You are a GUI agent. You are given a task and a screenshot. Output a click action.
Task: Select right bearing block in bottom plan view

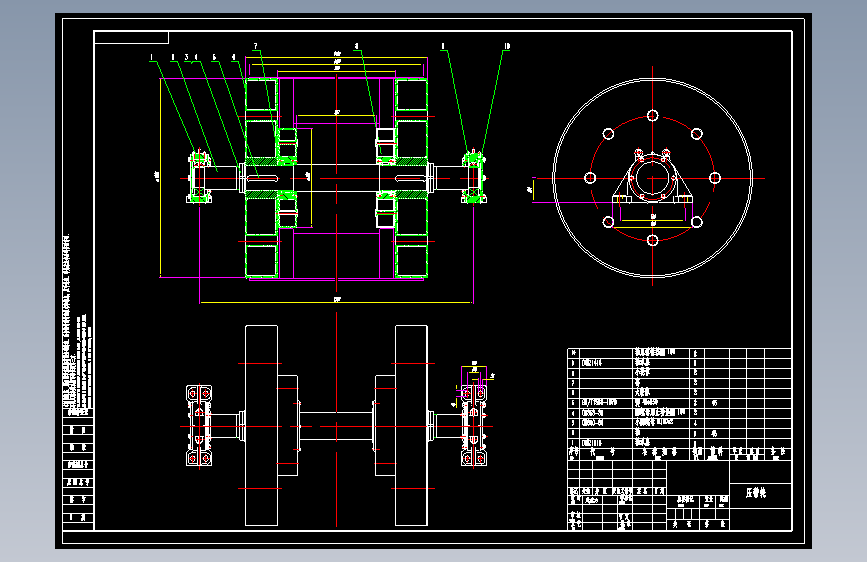point(474,425)
